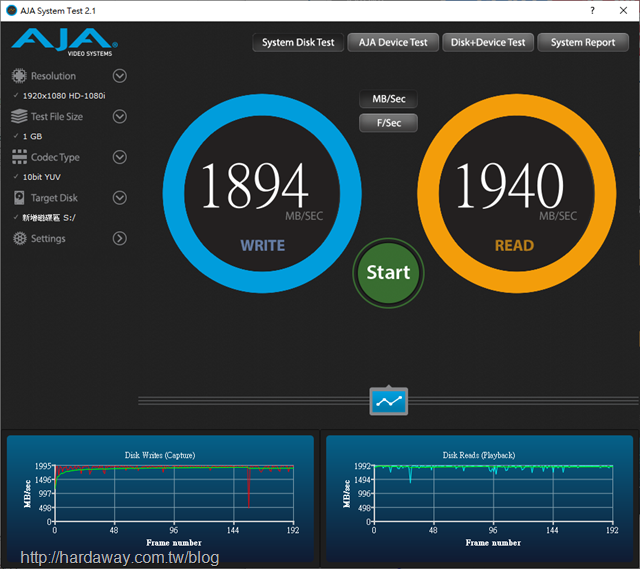
Task: Click the Test File Size label
Action: coord(57,117)
